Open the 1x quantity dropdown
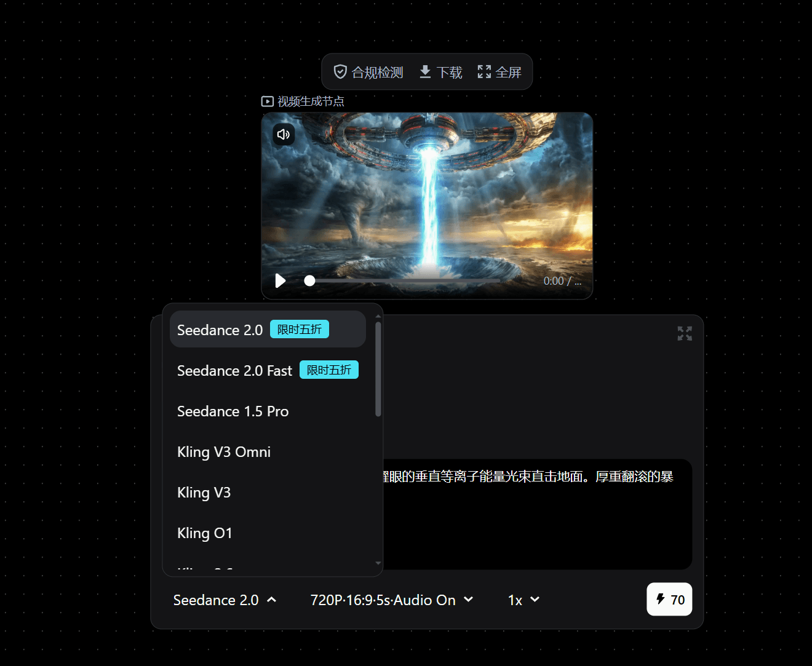Image resolution: width=812 pixels, height=666 pixels. 523,600
